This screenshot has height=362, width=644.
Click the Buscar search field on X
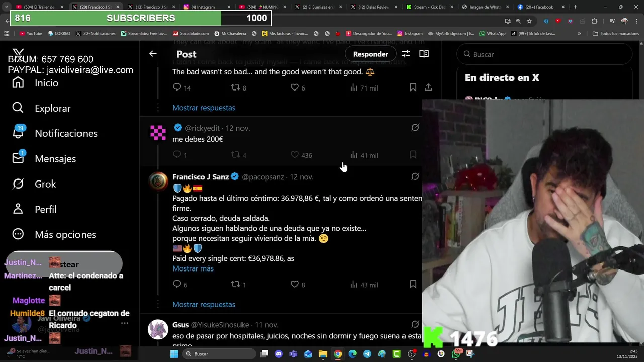tap(544, 54)
